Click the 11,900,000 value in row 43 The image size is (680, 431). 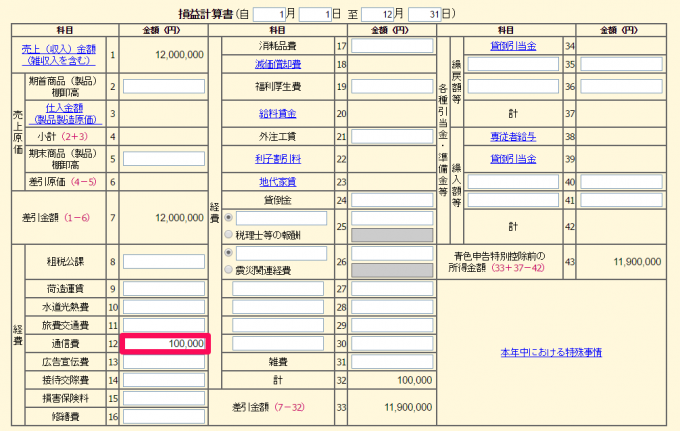pos(637,261)
